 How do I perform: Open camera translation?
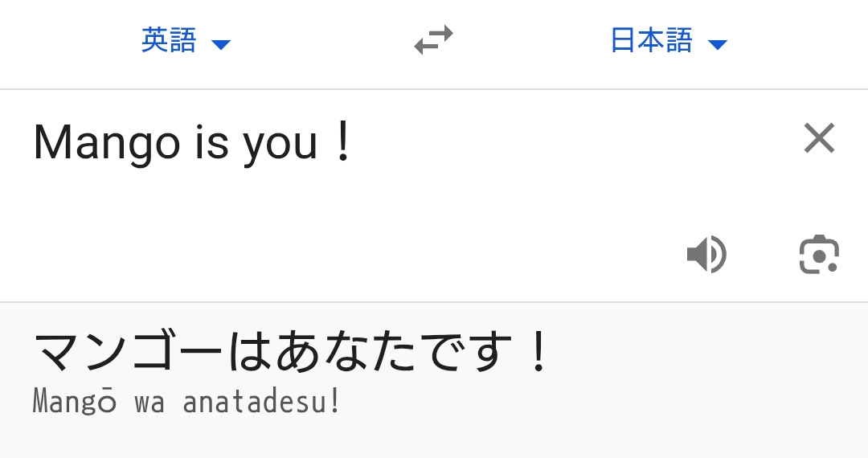point(819,255)
